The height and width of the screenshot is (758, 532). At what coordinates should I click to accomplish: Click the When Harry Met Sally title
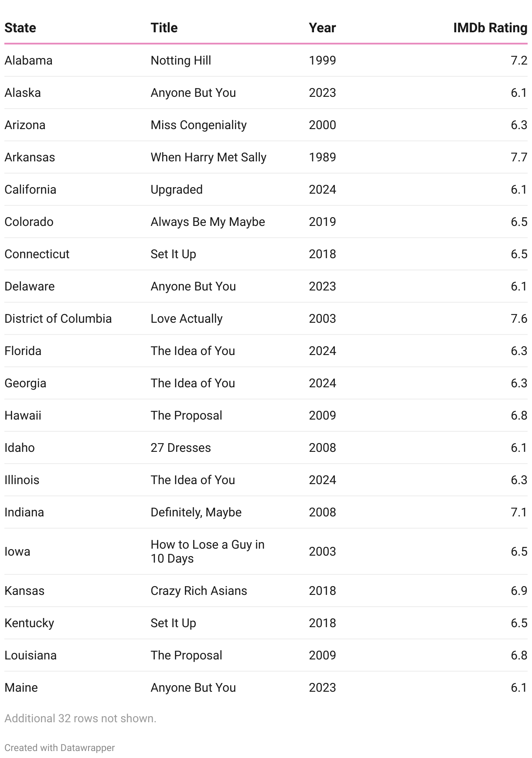tap(208, 157)
